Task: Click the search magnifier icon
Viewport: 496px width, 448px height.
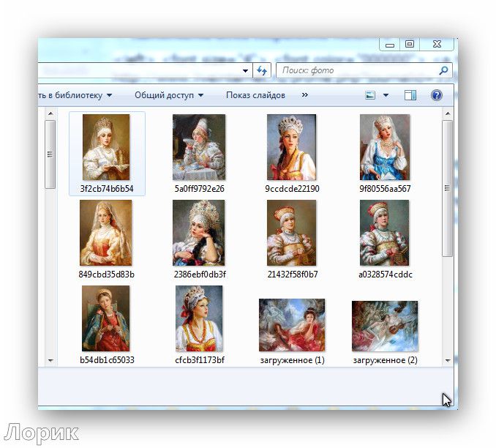Action: 443,71
